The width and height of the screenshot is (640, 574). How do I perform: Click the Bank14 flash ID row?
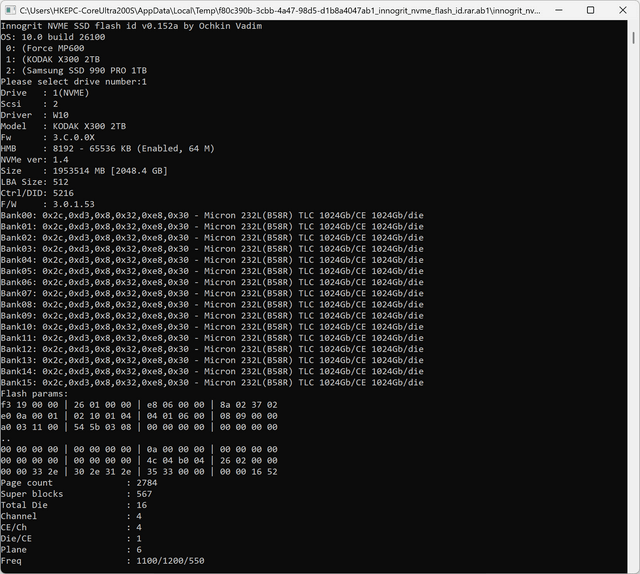point(212,372)
